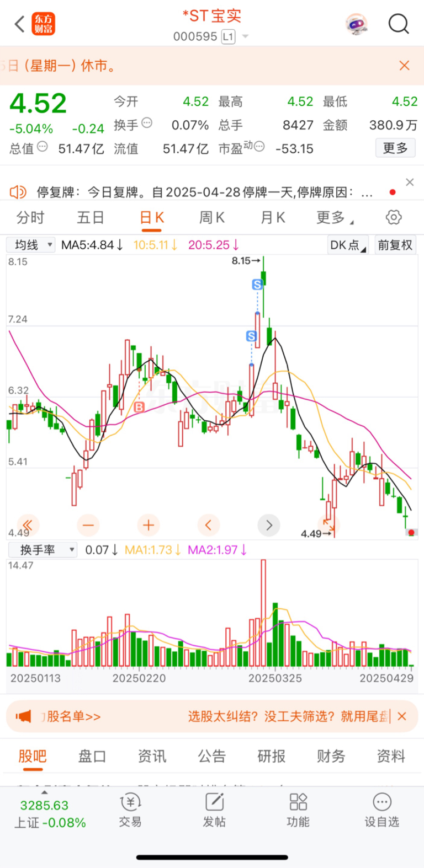The height and width of the screenshot is (868, 424).
Task: Switch to 研报 tab
Action: [x=272, y=756]
